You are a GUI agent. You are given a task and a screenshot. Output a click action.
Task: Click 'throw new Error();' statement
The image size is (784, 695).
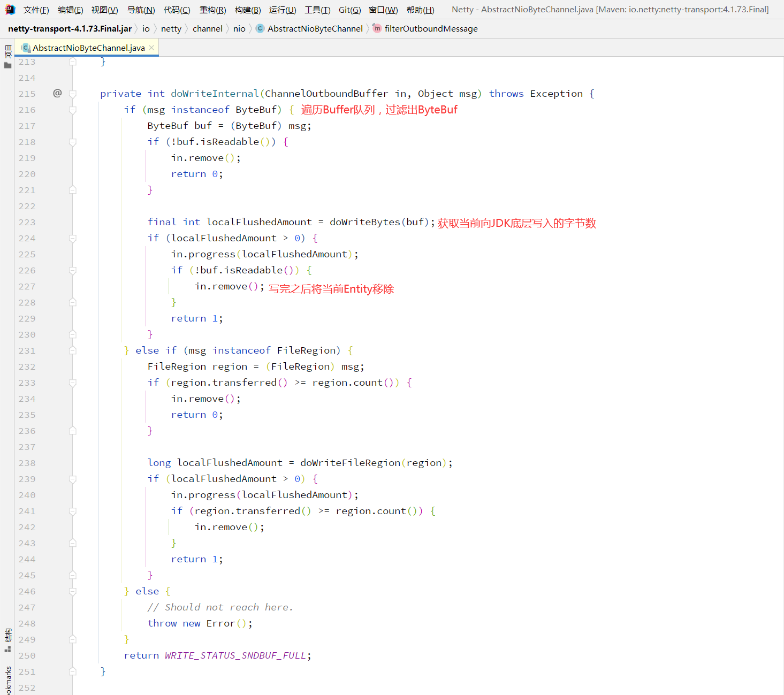tap(200, 623)
